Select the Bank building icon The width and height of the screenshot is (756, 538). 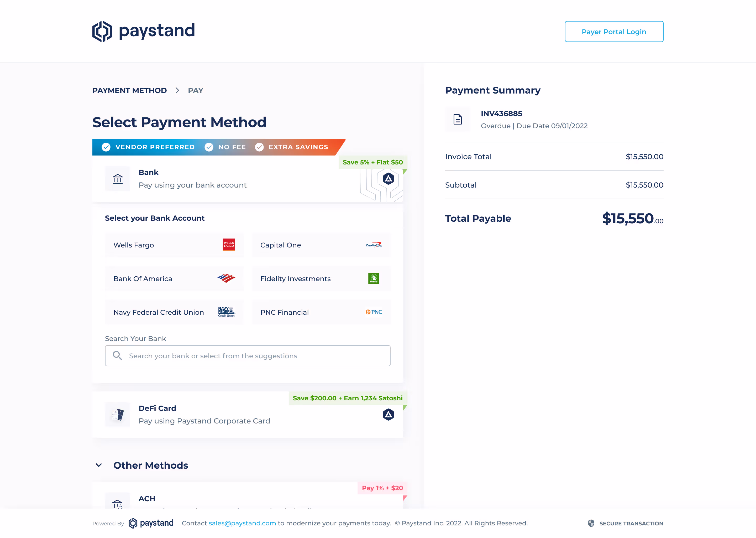coord(118,179)
